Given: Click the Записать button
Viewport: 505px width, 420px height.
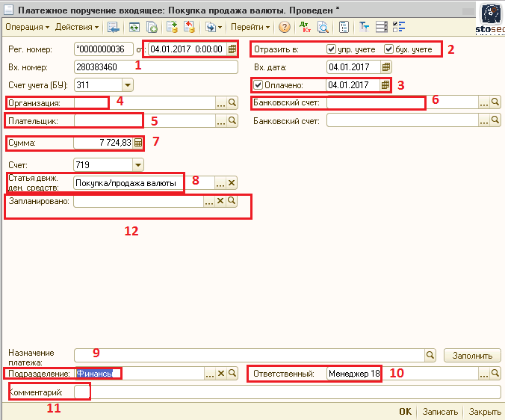Looking at the screenshot, I should tap(439, 412).
